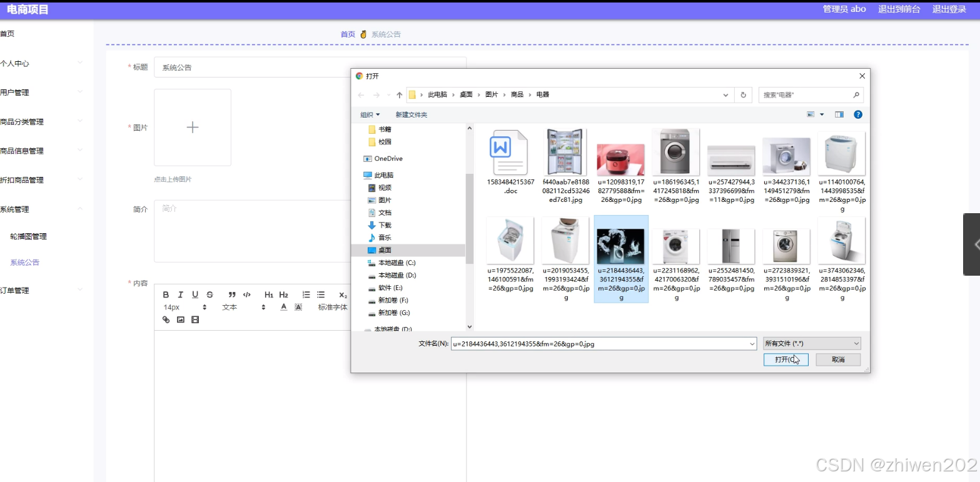Toggle underline formatting in the editor

[195, 295]
